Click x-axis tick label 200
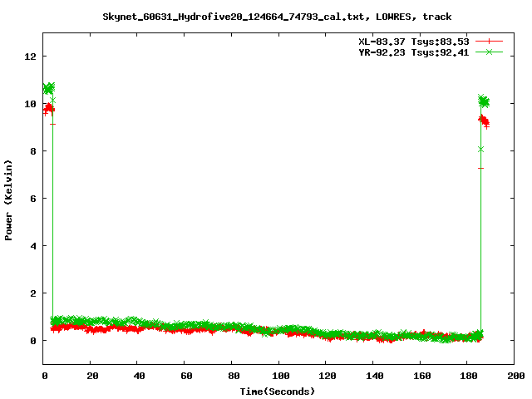This screenshot has width=532, height=399. pyautogui.click(x=515, y=376)
